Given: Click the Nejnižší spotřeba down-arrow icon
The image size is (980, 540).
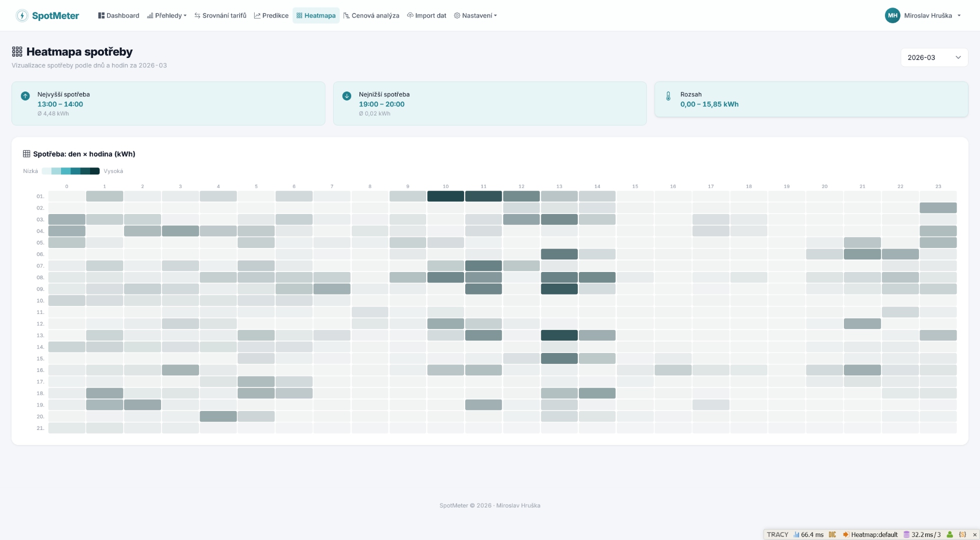Looking at the screenshot, I should [347, 96].
